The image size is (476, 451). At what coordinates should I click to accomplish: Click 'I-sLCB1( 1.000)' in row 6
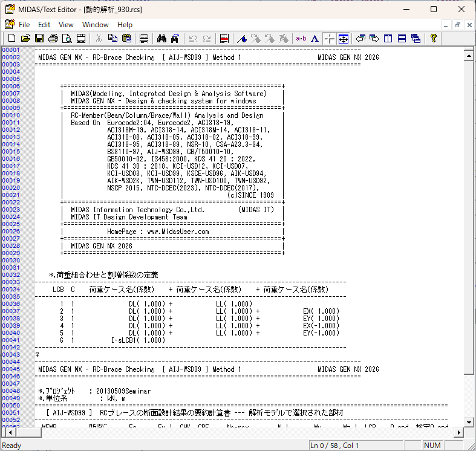click(x=138, y=340)
